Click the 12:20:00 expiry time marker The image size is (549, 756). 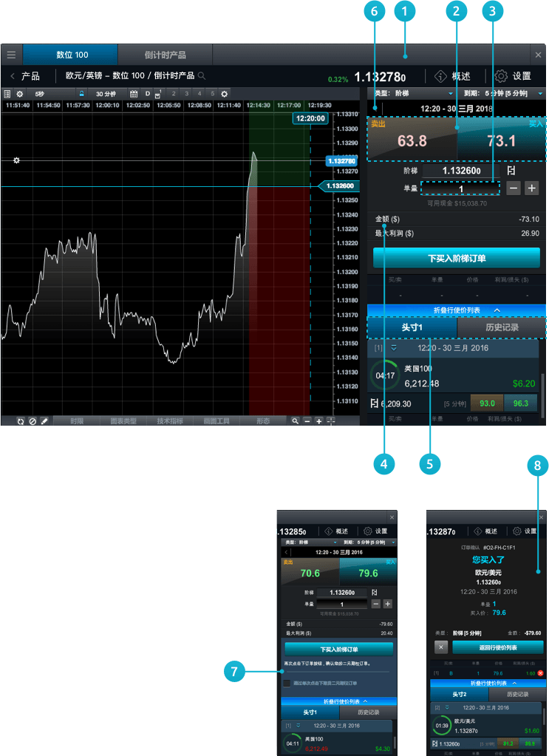tap(310, 118)
